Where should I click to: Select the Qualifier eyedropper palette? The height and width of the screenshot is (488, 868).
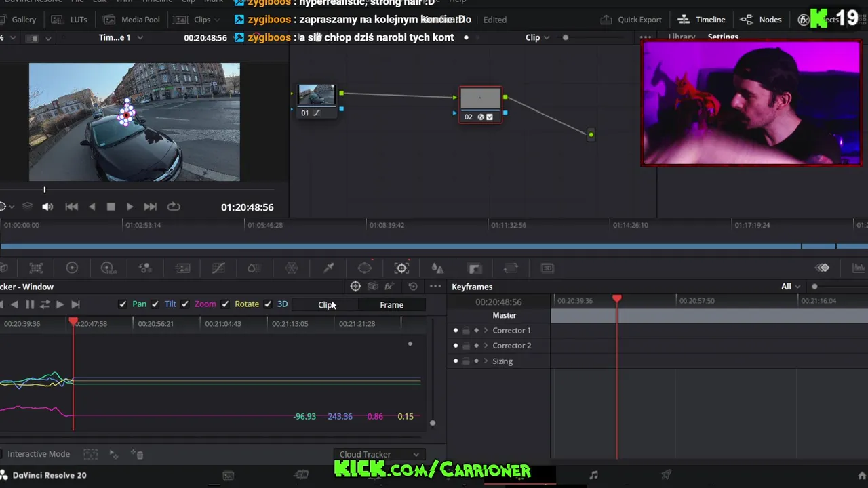click(329, 268)
